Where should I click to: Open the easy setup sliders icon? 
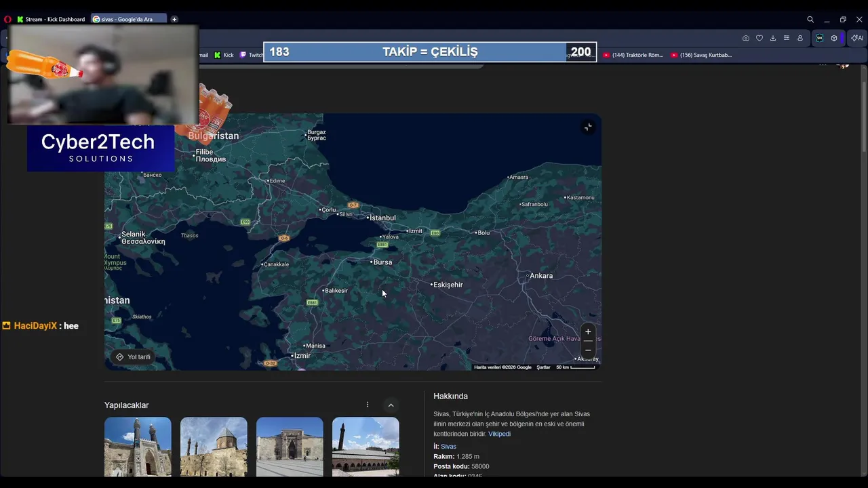coord(787,38)
